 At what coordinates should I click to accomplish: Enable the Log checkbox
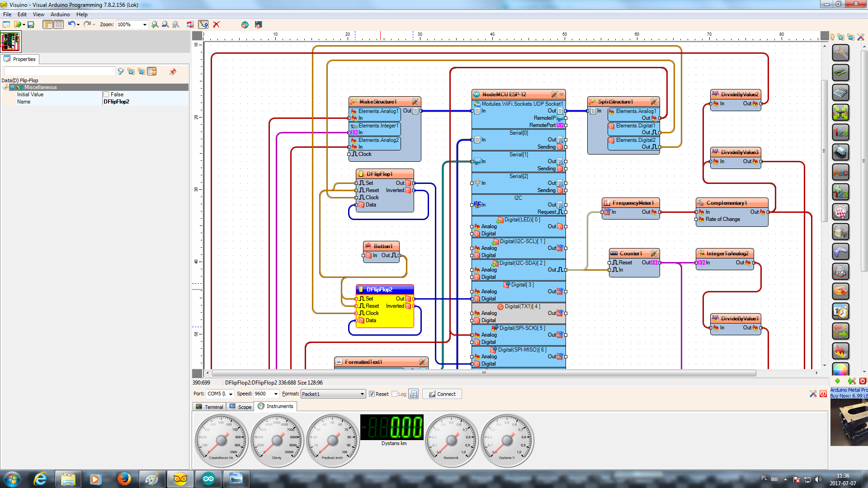pos(394,394)
